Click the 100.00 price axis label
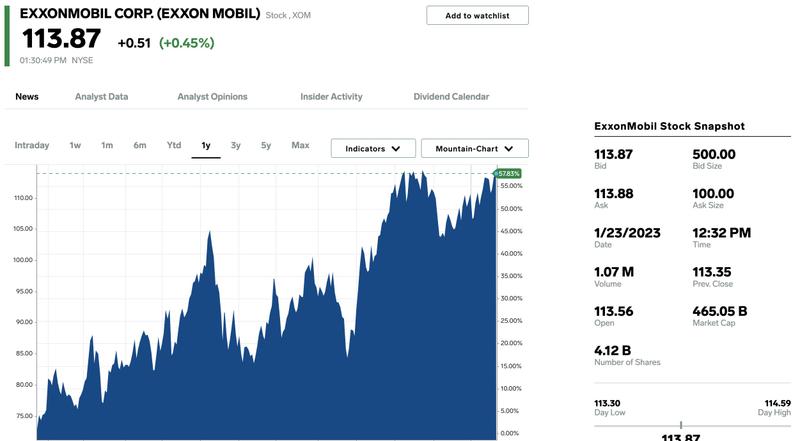The image size is (800, 441). pos(23,260)
